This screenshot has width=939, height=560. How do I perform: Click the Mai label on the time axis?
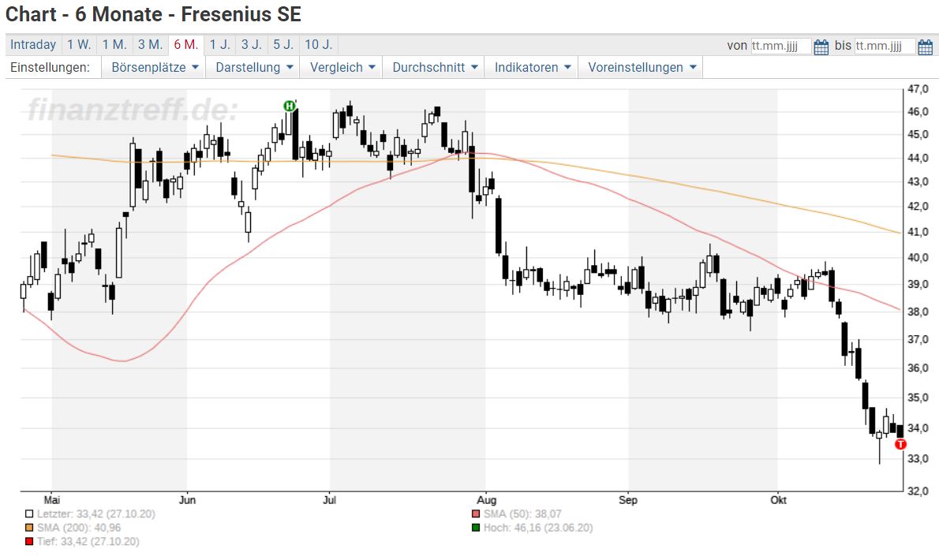click(52, 500)
